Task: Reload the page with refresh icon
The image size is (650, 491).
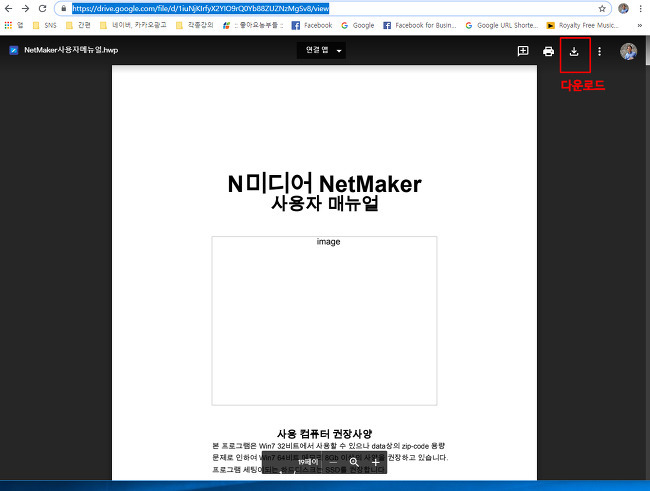Action: [x=42, y=8]
